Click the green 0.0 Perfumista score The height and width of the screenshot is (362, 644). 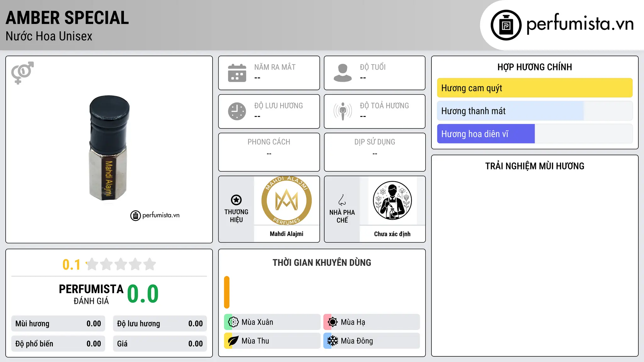pyautogui.click(x=143, y=294)
